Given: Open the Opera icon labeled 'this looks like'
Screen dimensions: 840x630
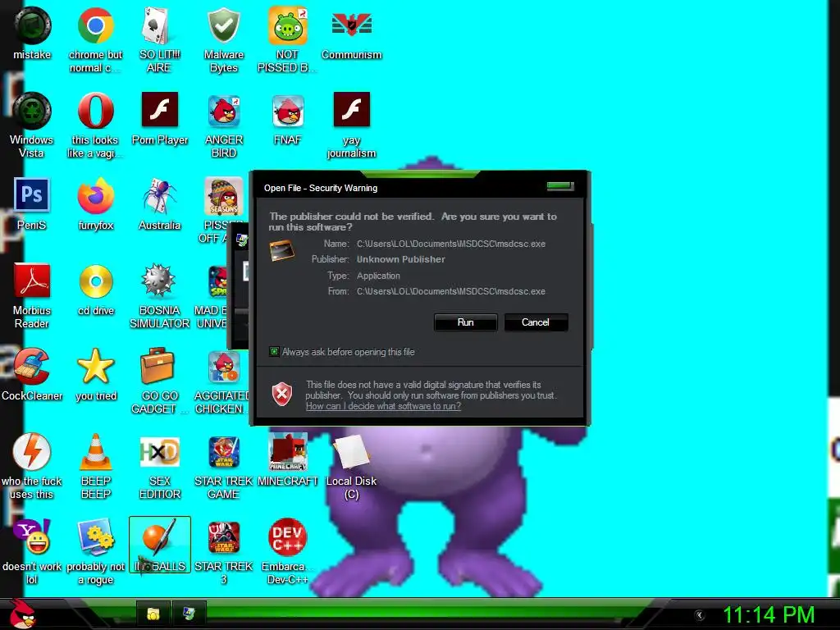Looking at the screenshot, I should 95,111.
